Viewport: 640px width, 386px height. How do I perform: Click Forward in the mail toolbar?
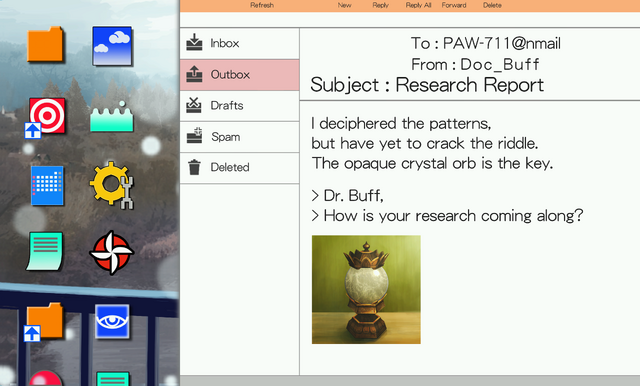click(454, 5)
